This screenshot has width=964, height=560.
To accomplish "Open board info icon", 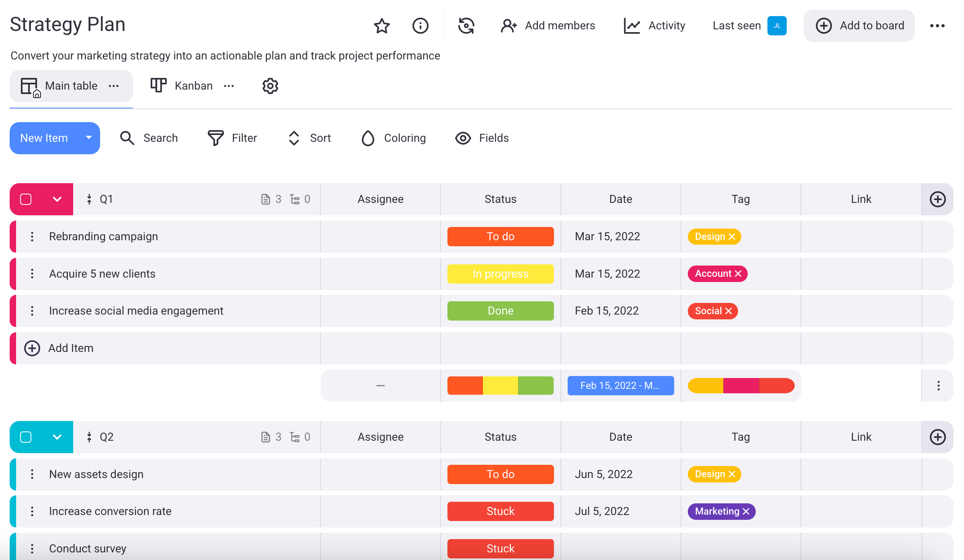I will click(x=420, y=26).
